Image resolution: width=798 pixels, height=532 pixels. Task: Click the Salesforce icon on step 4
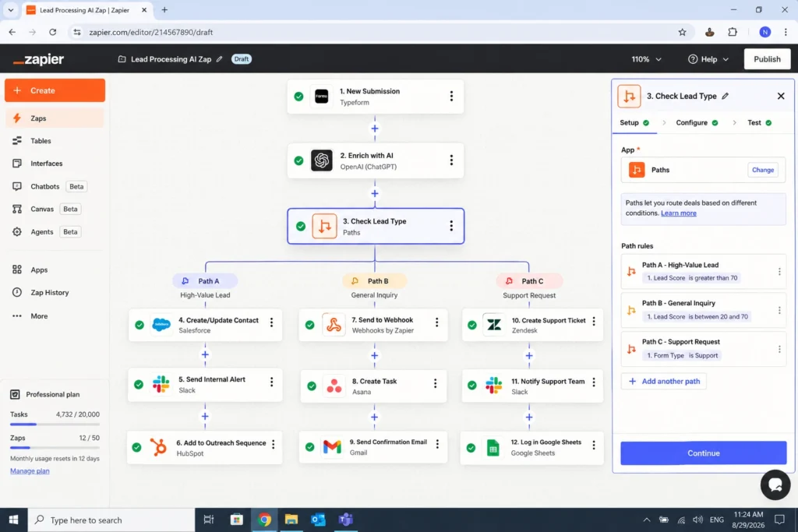point(161,325)
